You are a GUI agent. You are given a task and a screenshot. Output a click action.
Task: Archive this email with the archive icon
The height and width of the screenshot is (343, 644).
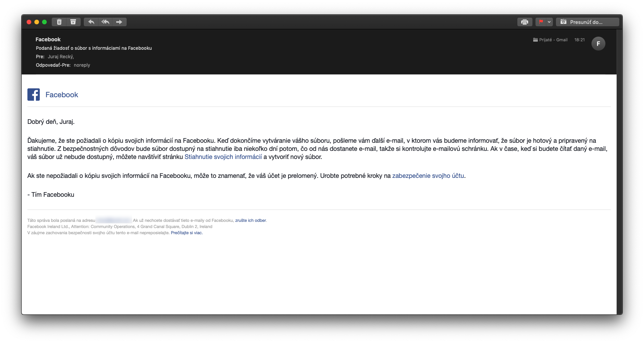tap(73, 22)
